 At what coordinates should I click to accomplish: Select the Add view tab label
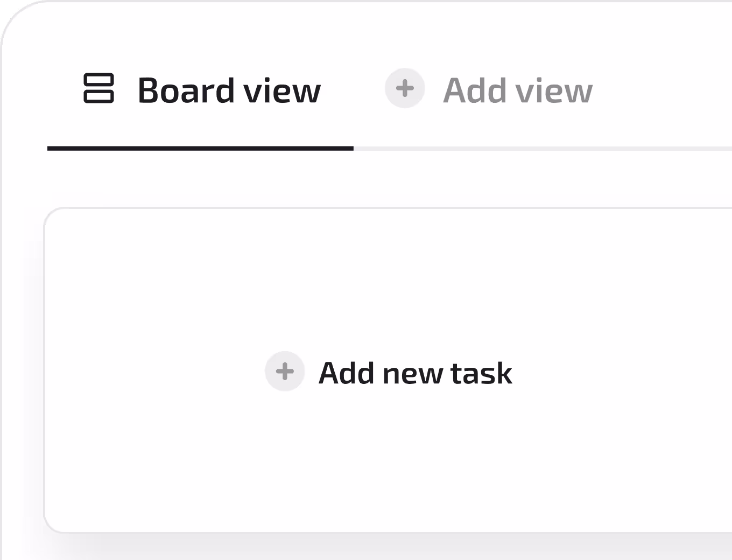517,90
